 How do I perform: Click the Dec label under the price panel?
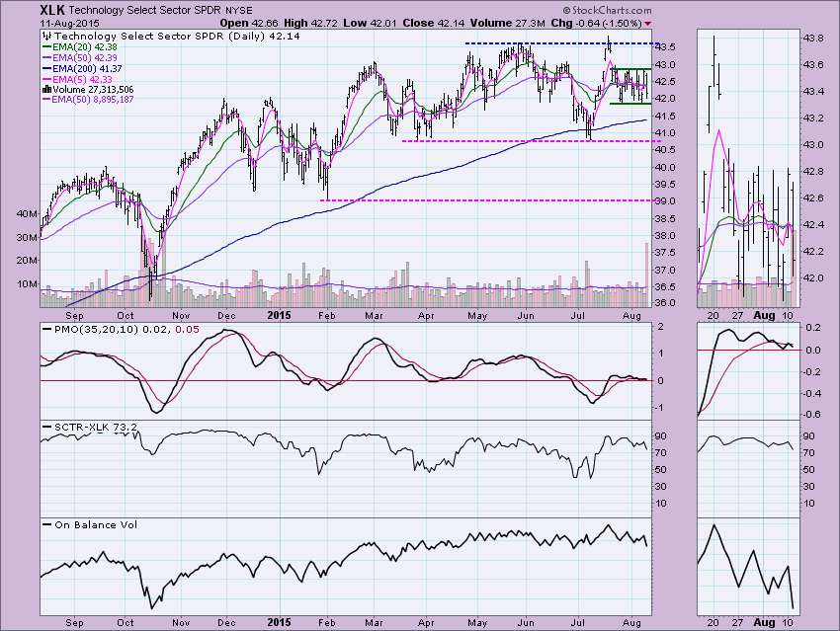(226, 316)
